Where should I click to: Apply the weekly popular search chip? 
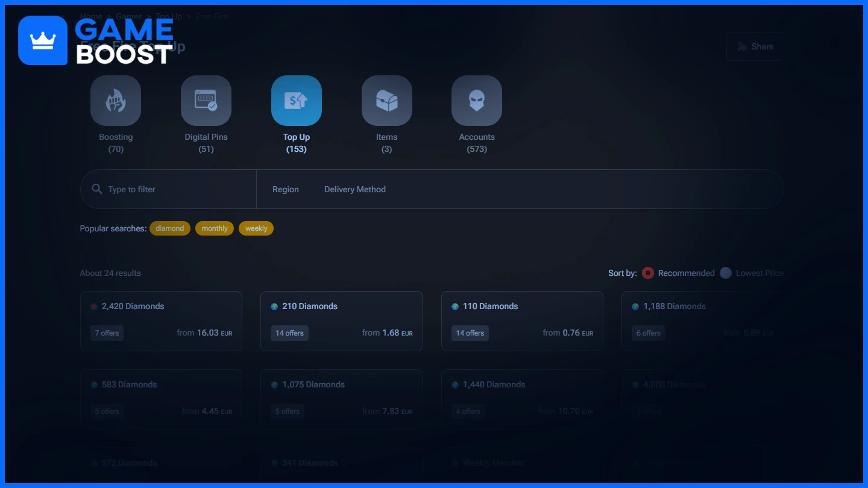[x=256, y=228]
